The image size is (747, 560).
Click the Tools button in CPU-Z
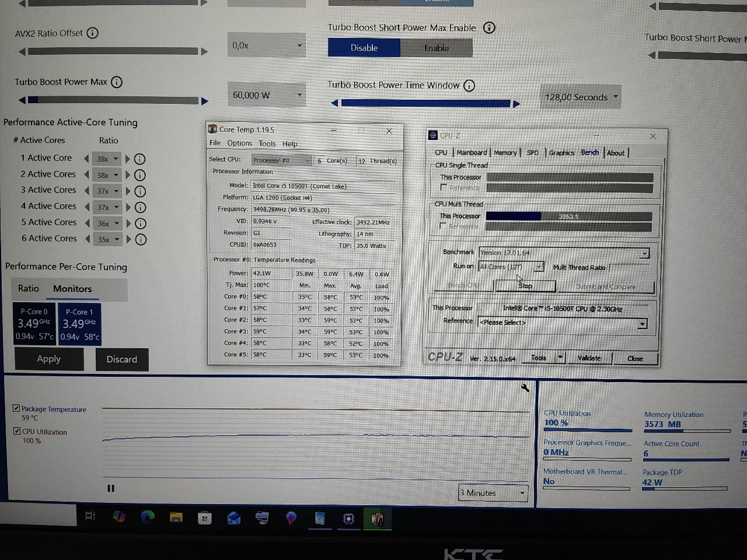(539, 358)
